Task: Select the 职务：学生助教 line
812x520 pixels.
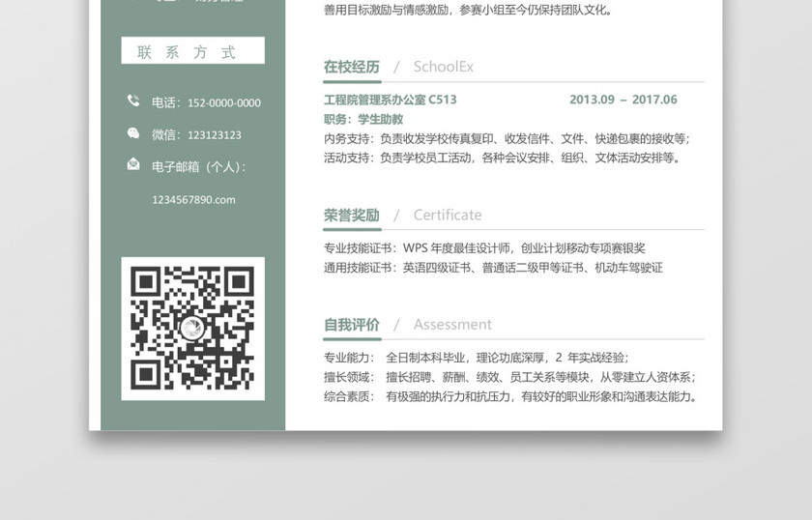Action: [363, 119]
